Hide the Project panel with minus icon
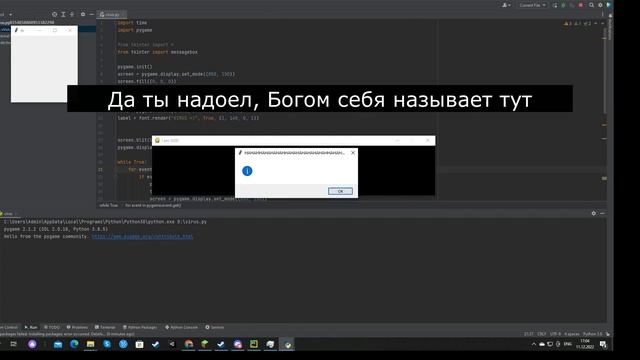The image size is (640, 360). 91,14
